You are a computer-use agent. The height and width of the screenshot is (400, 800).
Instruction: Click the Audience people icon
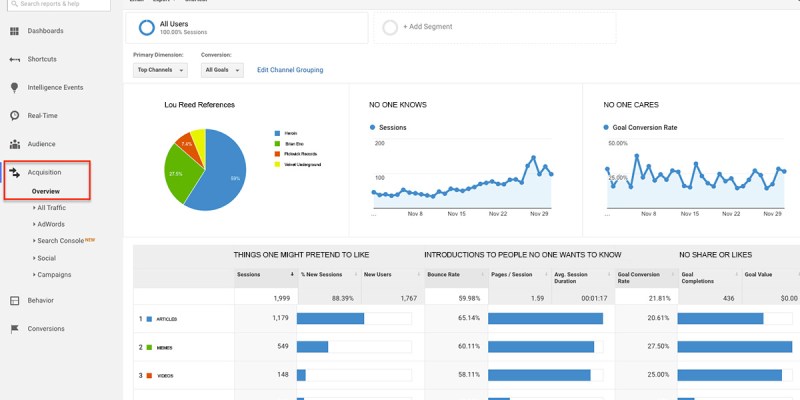14,144
